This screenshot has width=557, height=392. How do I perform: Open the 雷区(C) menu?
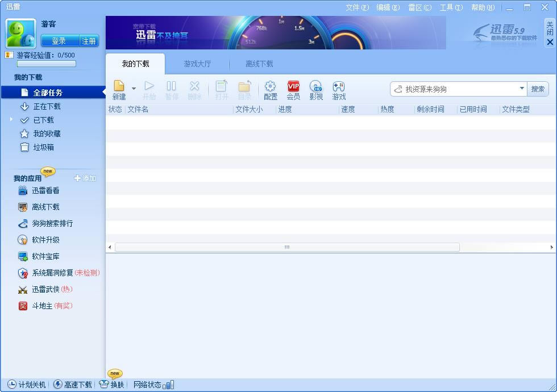420,7
